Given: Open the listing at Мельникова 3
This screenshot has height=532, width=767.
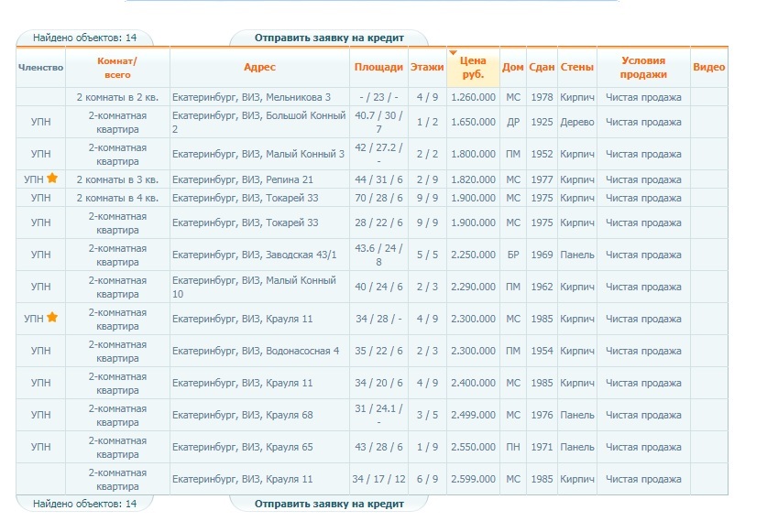Looking at the screenshot, I should 251,97.
